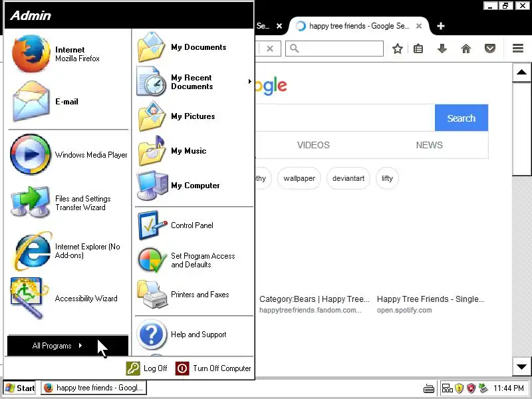
Task: Open Happy Tree Friends - Single result
Action: click(430, 299)
